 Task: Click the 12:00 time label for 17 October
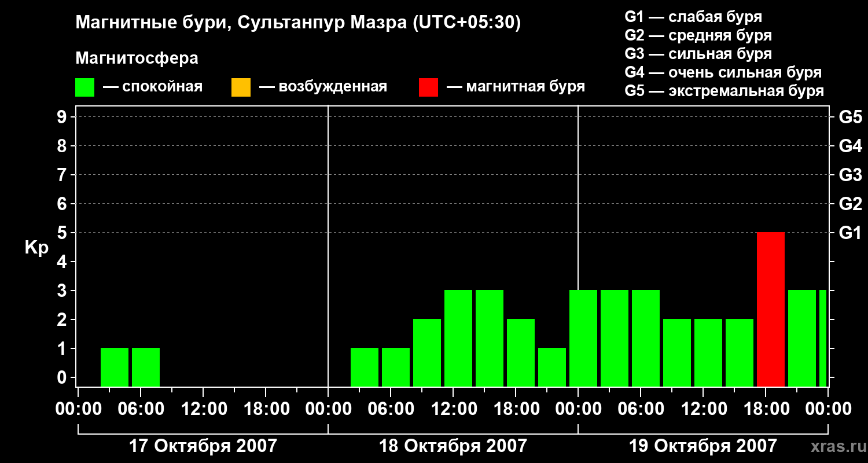point(203,409)
